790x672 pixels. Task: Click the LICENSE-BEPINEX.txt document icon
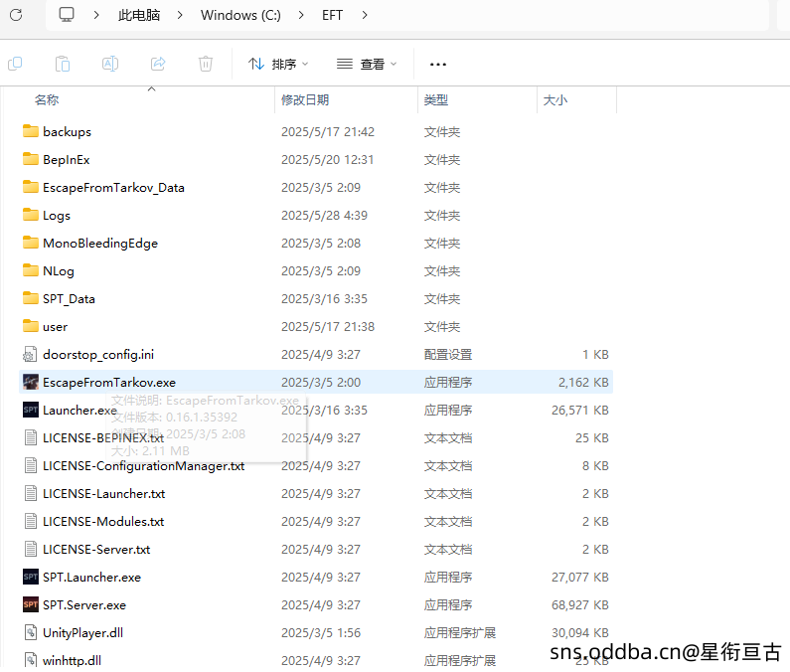pos(31,437)
